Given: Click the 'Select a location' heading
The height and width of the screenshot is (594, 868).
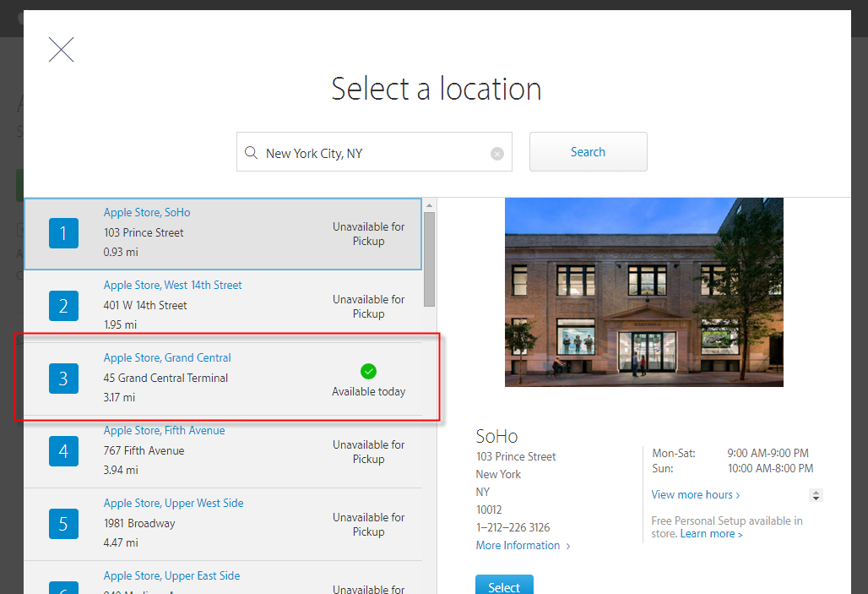Looking at the screenshot, I should [437, 89].
